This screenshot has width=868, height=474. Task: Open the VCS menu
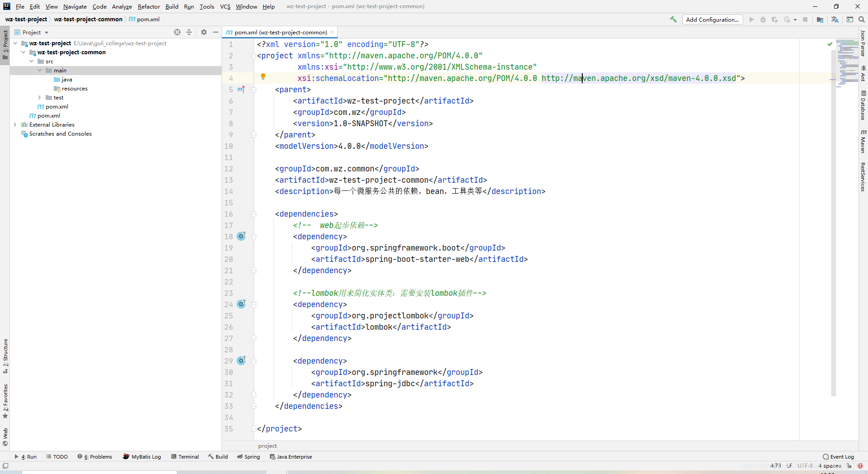point(225,6)
